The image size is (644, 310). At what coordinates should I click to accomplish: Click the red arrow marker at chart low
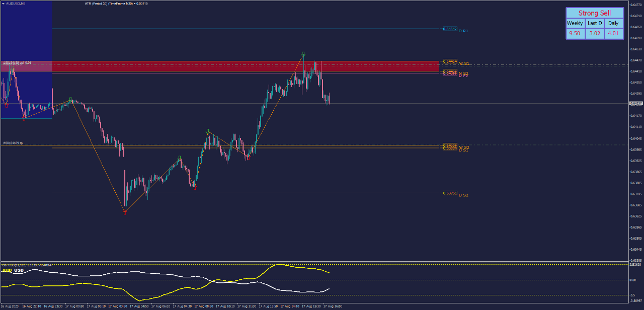pyautogui.click(x=125, y=212)
